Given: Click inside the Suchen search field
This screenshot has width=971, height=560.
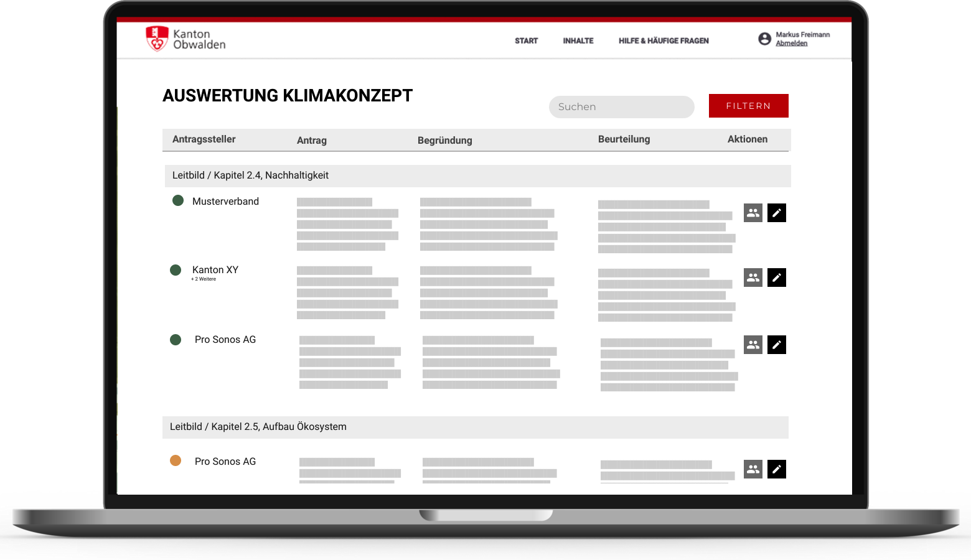Looking at the screenshot, I should [621, 106].
